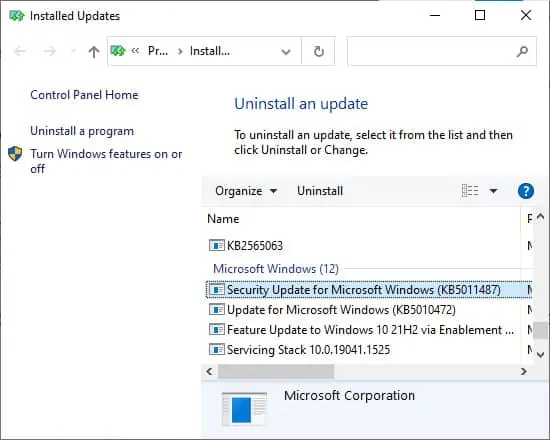Refresh the Installed Updates list
This screenshot has width=550, height=440.
(318, 52)
